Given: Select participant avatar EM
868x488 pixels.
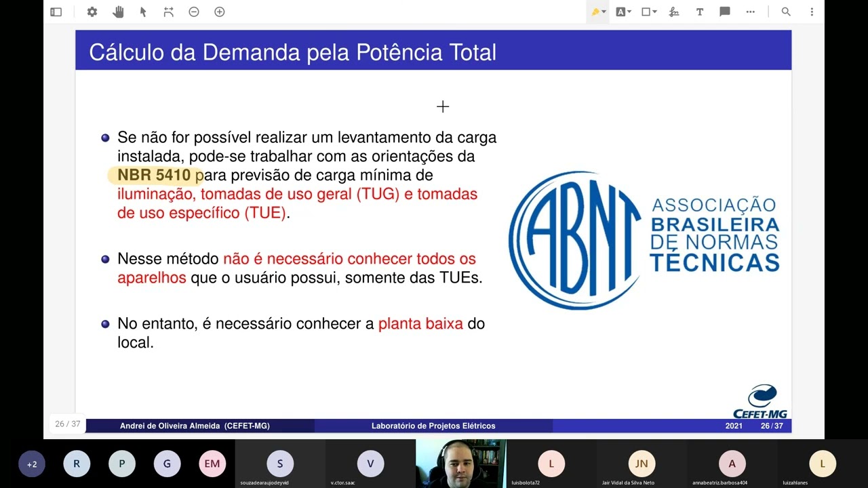Looking at the screenshot, I should [x=212, y=464].
